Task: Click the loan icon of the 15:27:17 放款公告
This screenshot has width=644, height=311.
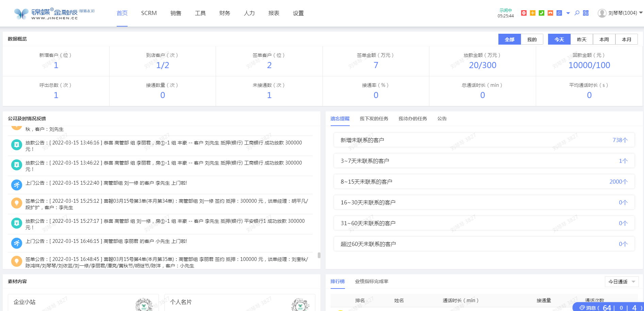Action: 16,223
